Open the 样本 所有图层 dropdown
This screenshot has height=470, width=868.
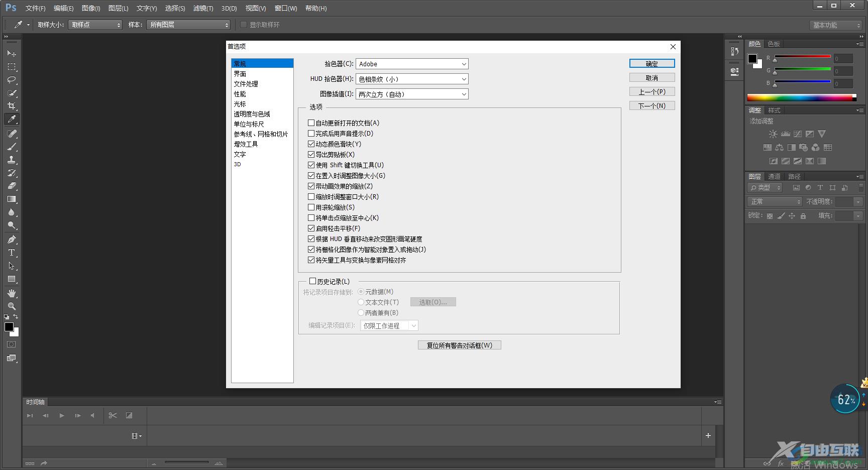coord(188,25)
